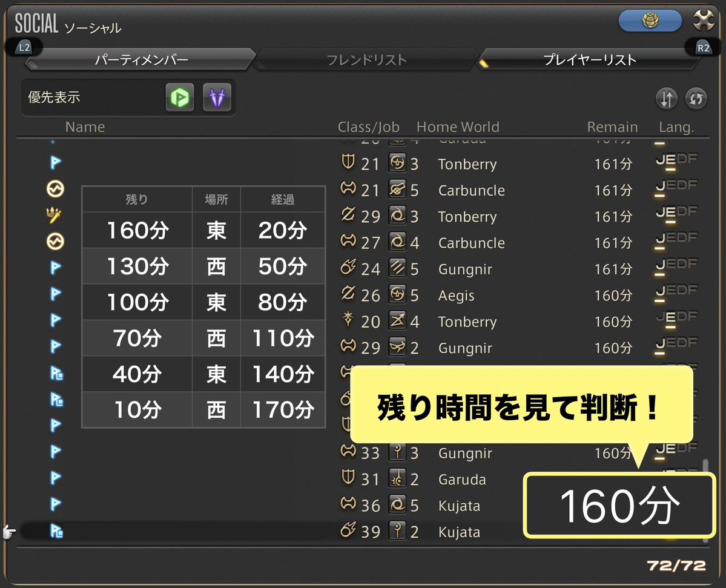The width and height of the screenshot is (726, 588).
Task: Click the Remain column header
Action: [x=612, y=127]
